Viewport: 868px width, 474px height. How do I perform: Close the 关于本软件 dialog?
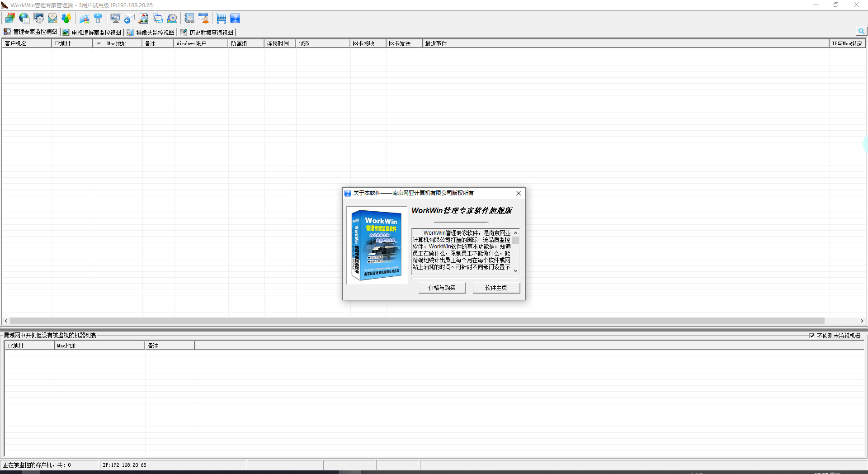coord(519,193)
